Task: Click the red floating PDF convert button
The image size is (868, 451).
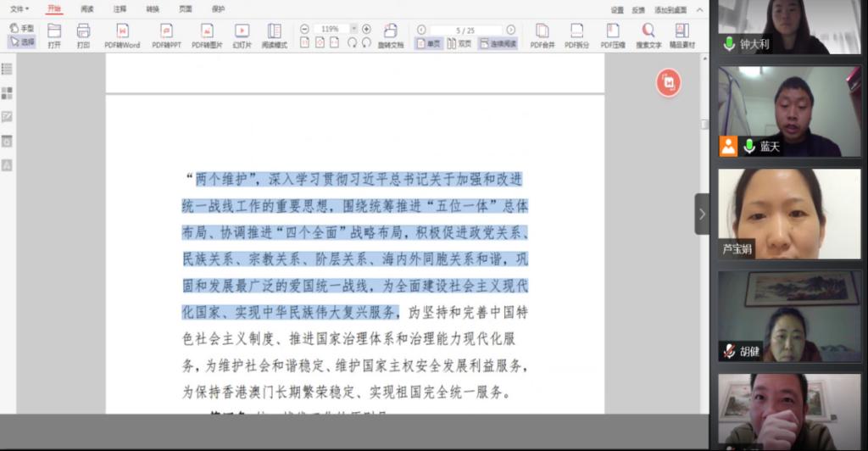Action: coord(668,83)
